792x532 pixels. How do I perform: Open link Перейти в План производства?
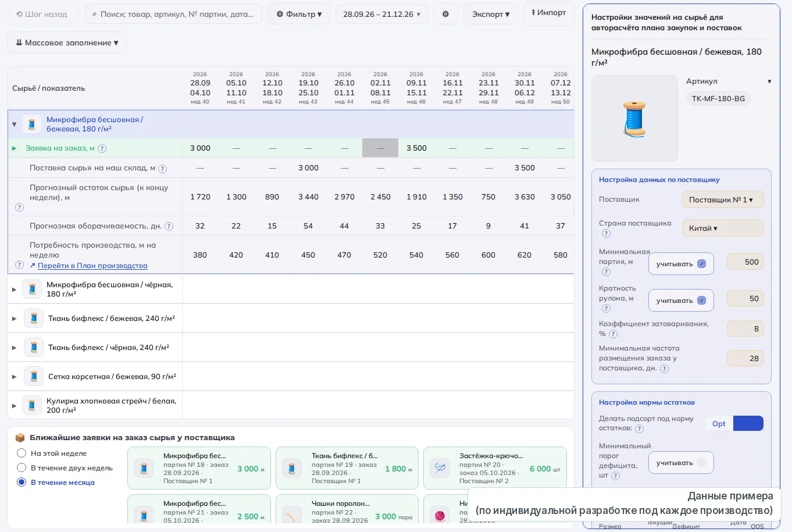[x=92, y=266]
